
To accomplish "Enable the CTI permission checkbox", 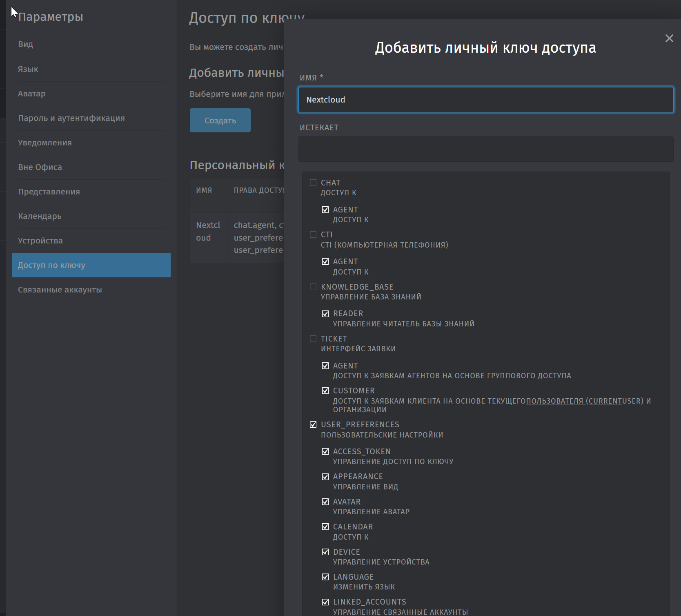I will [313, 234].
